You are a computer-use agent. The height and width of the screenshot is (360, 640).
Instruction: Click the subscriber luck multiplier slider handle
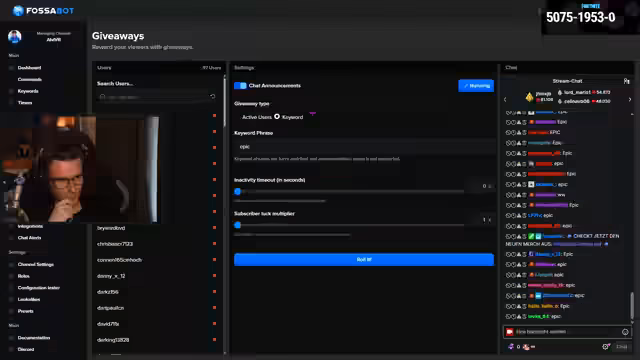(238, 225)
